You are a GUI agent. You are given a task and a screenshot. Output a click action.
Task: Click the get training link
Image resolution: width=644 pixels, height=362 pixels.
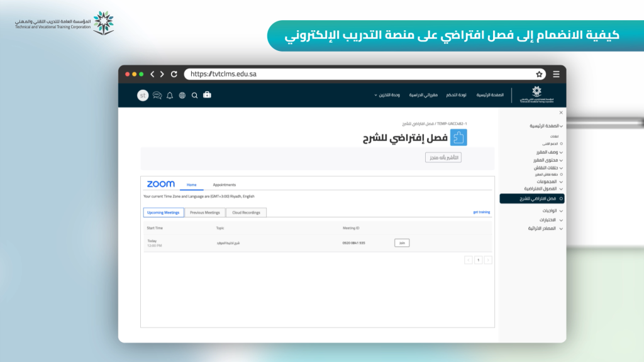481,212
